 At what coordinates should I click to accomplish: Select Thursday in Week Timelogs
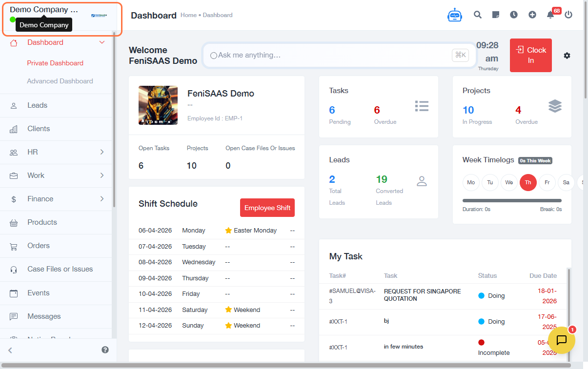528,182
